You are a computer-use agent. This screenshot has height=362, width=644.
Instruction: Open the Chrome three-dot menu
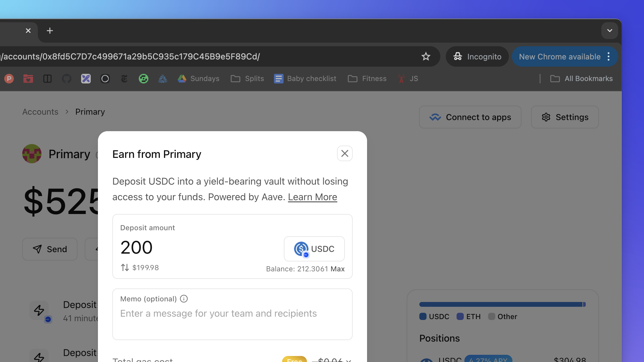(609, 56)
